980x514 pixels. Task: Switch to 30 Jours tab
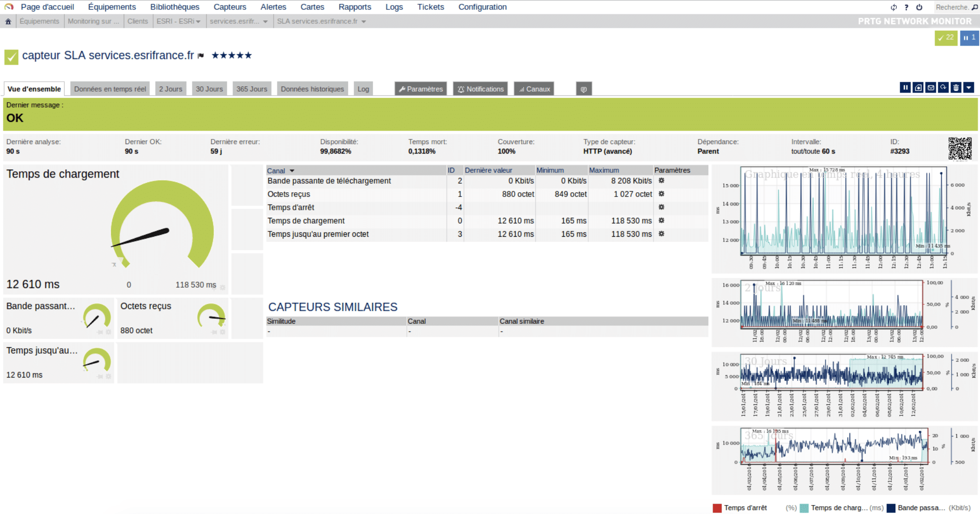(209, 89)
